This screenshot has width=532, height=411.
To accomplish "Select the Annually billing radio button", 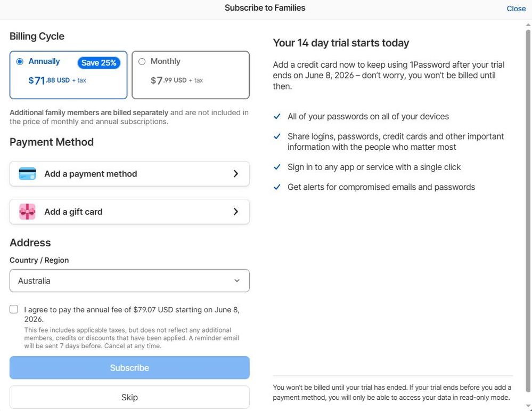I will [20, 61].
